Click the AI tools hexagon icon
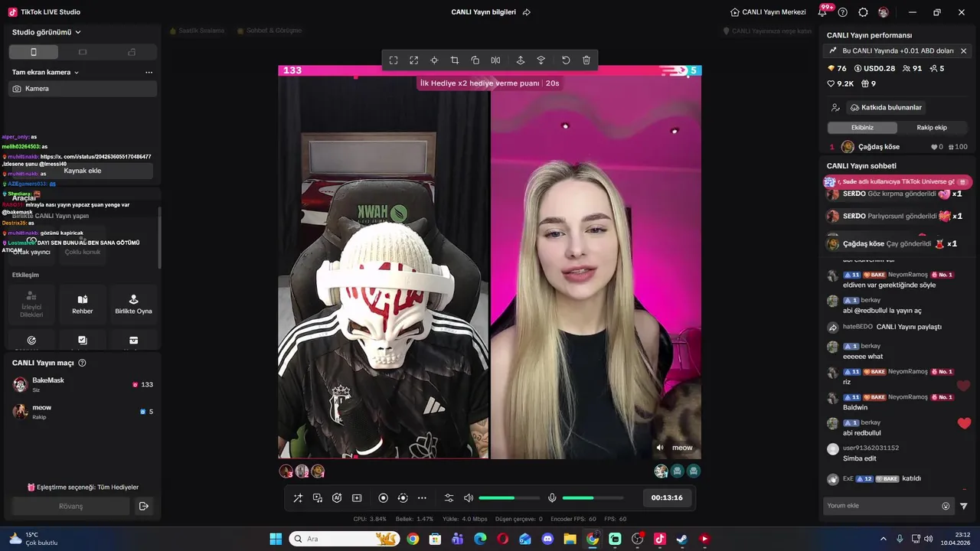Screen dimensions: 980x551 pos(337,498)
